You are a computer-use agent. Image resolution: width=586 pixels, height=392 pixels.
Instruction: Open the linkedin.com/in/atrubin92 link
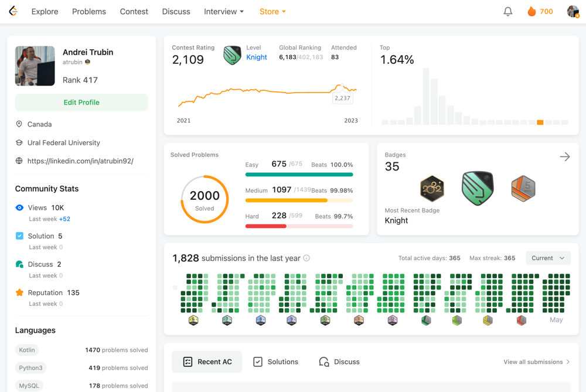pos(80,161)
